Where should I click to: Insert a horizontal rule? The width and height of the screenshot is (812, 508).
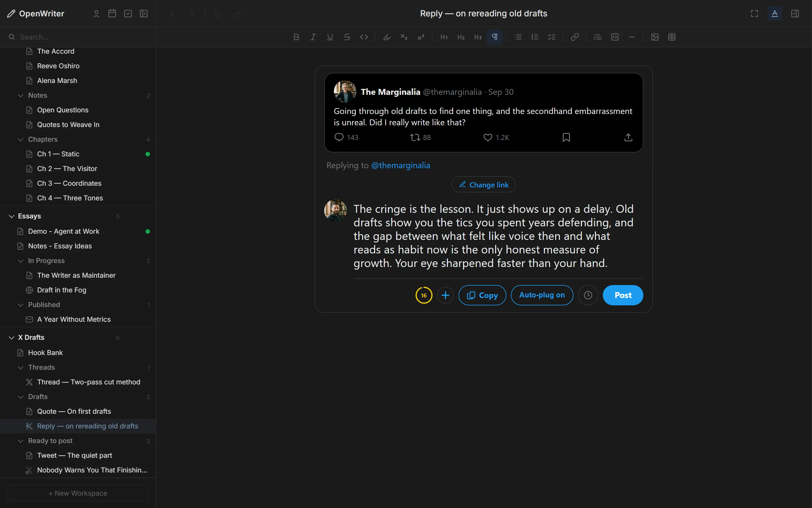click(632, 37)
